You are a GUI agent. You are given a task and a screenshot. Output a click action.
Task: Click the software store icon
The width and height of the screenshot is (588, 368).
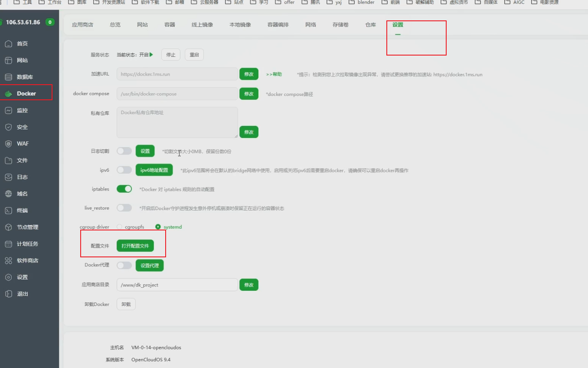point(8,261)
